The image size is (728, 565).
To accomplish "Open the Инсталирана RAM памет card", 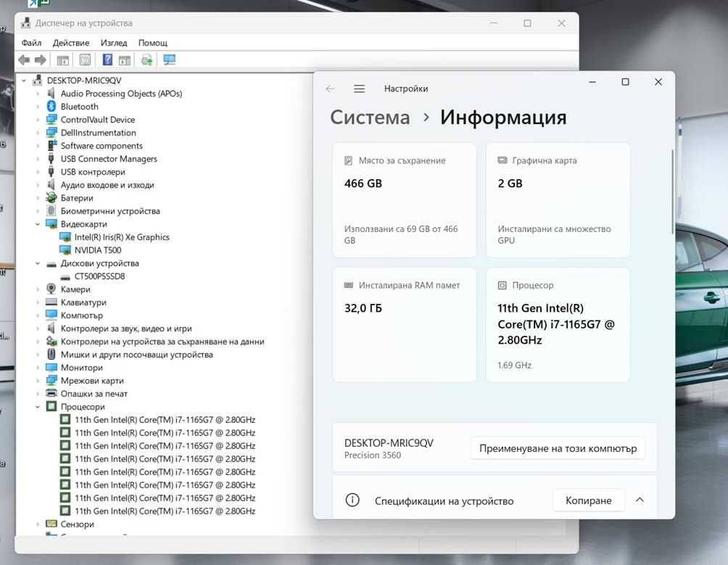I will pyautogui.click(x=405, y=324).
